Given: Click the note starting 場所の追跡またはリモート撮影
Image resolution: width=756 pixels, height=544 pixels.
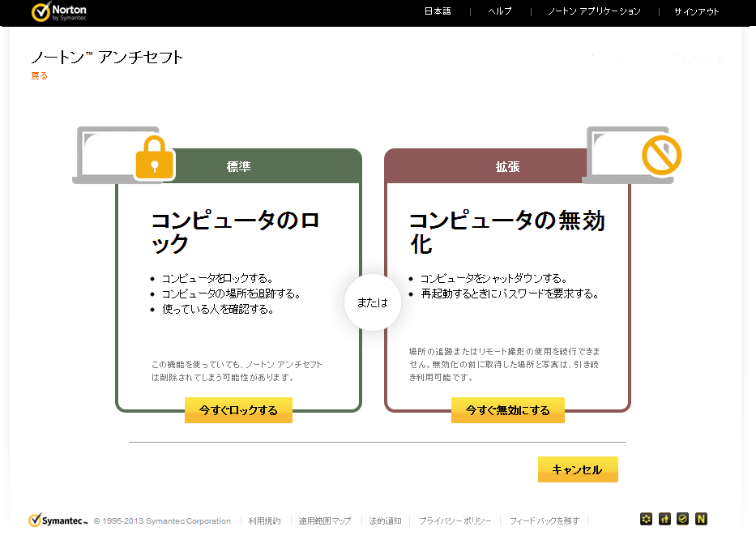Looking at the screenshot, I should [504, 364].
